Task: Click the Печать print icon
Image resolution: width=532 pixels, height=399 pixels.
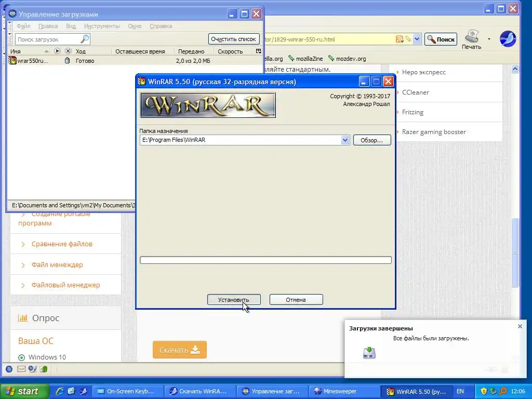Action: coord(472,39)
